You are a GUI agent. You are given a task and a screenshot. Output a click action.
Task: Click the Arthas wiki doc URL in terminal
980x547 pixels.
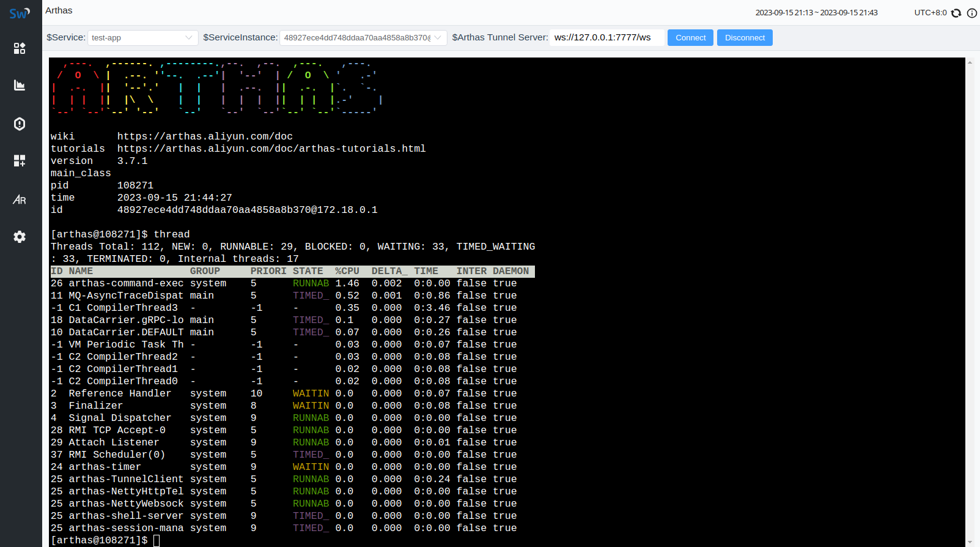pos(205,136)
